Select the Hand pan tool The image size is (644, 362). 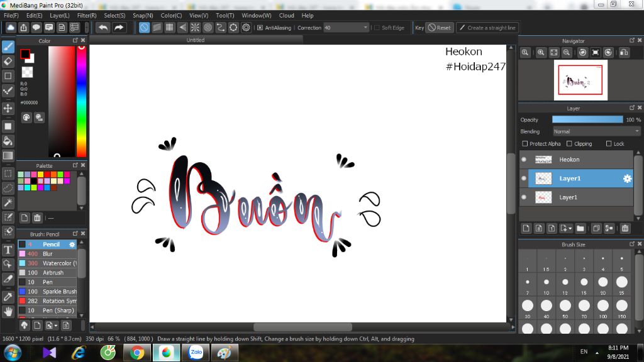tap(8, 312)
